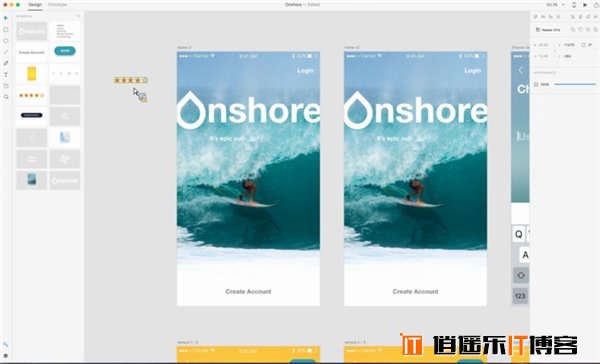Select the wave photo symbol thumbnail
Image resolution: width=600 pixels, height=364 pixels.
tap(32, 180)
